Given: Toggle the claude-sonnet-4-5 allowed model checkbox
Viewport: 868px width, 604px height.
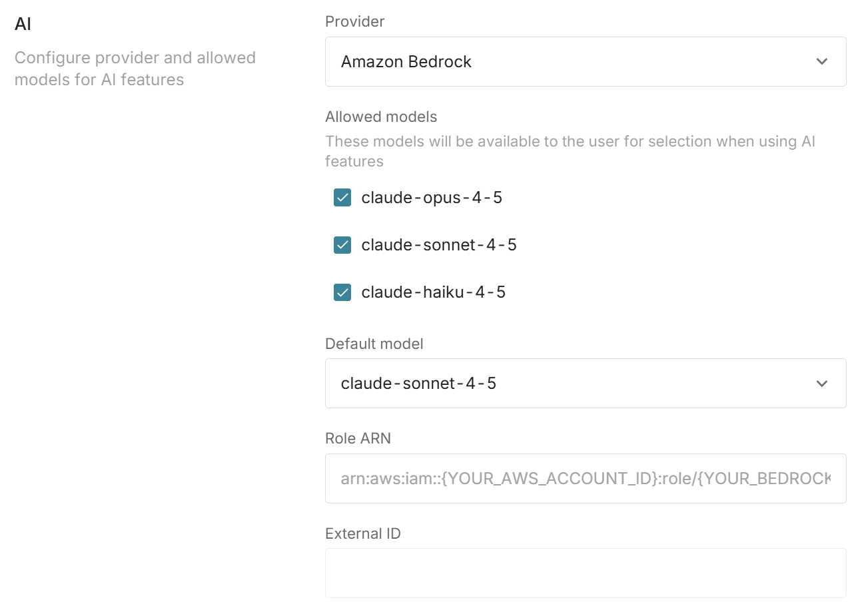Looking at the screenshot, I should (342, 245).
